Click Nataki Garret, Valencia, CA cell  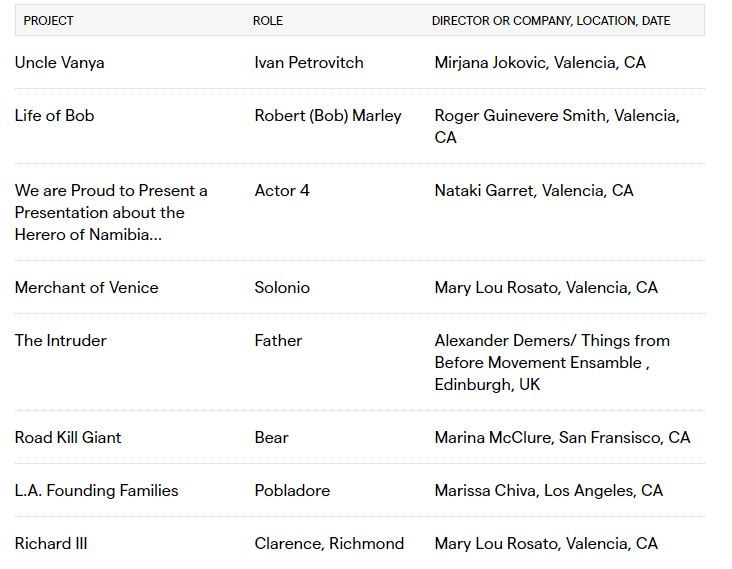(x=534, y=190)
